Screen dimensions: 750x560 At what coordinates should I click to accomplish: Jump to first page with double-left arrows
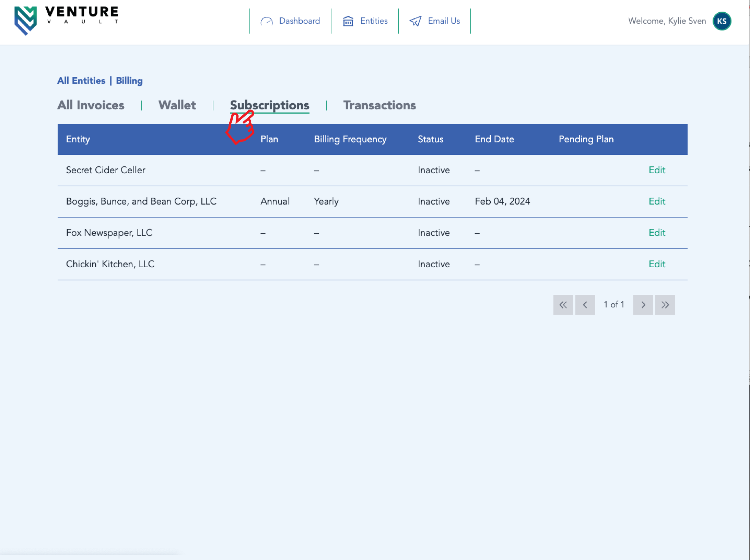coord(563,305)
